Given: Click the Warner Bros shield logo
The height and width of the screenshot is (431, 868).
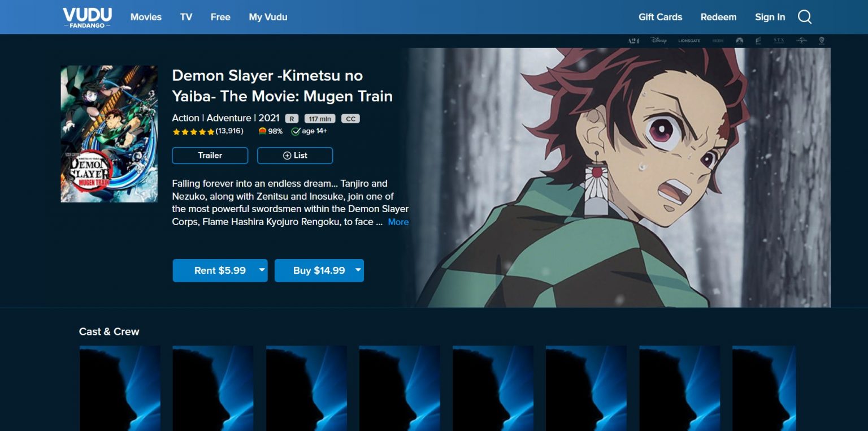Looking at the screenshot, I should [x=822, y=41].
